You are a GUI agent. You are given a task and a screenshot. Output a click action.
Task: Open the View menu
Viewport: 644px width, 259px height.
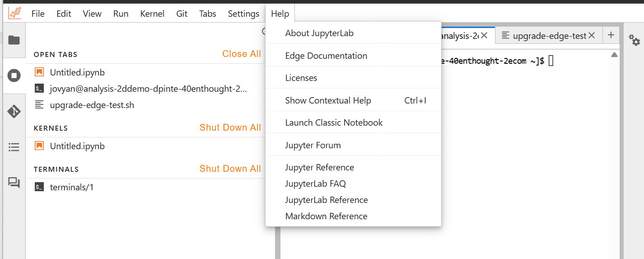click(92, 14)
